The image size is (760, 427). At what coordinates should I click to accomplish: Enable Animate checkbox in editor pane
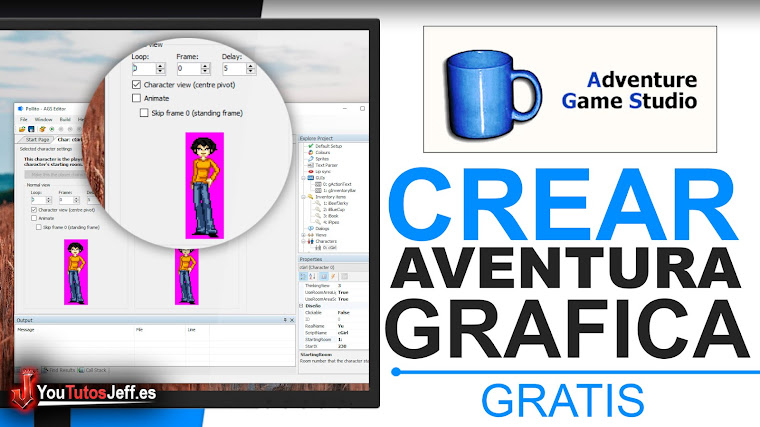click(x=34, y=218)
